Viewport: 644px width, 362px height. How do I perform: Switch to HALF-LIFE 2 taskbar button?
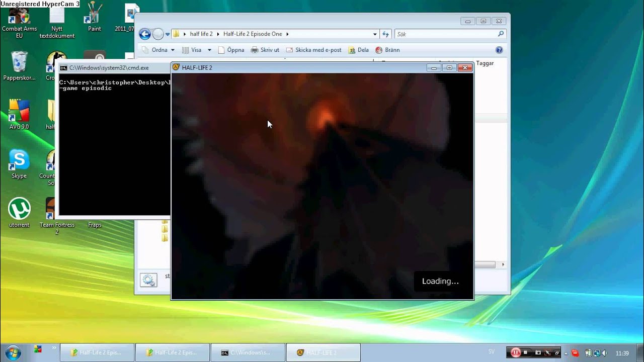324,352
